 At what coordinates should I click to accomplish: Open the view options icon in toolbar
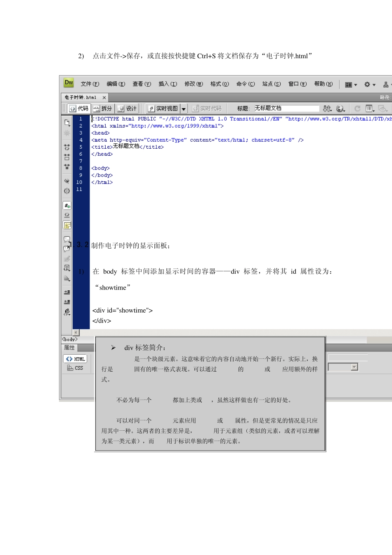tap(370, 109)
